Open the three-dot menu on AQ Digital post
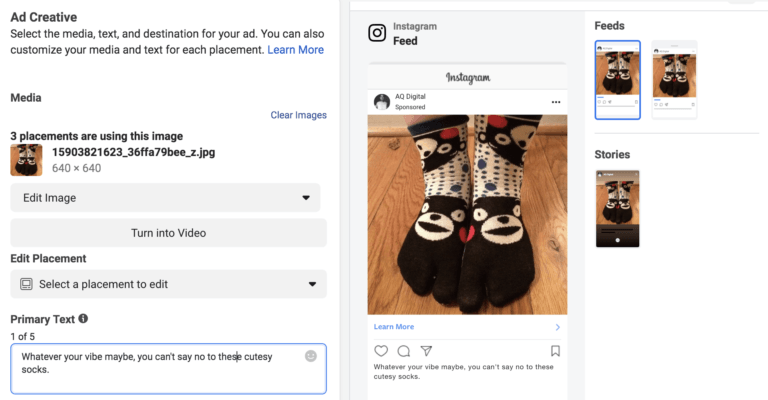768x400 pixels. click(556, 102)
